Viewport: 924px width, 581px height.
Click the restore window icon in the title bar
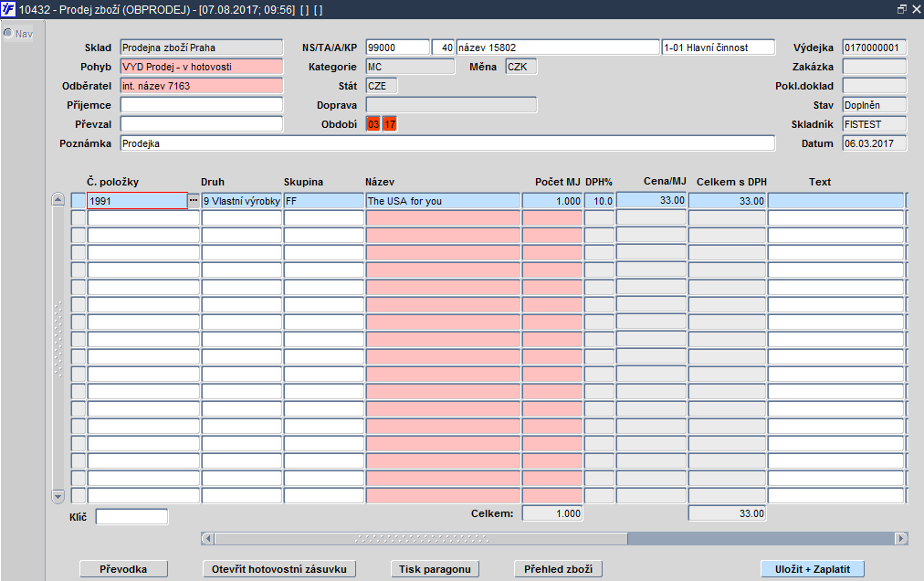[901, 9]
